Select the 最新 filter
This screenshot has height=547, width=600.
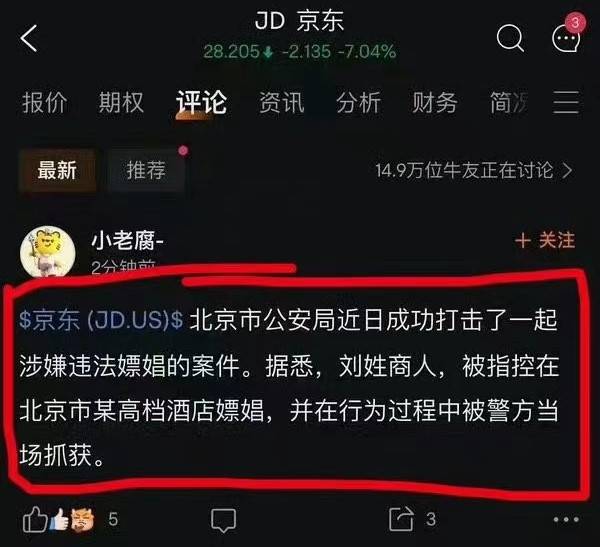[57, 170]
